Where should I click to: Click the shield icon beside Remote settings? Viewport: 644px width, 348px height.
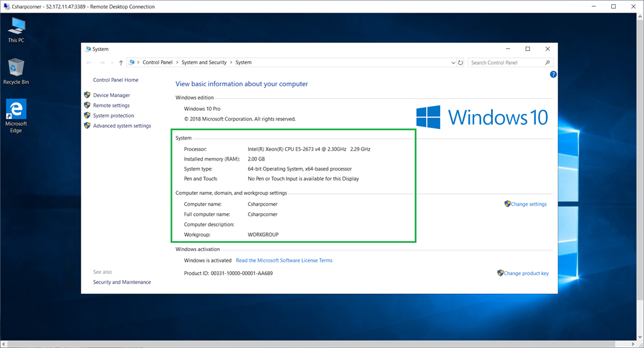click(87, 105)
